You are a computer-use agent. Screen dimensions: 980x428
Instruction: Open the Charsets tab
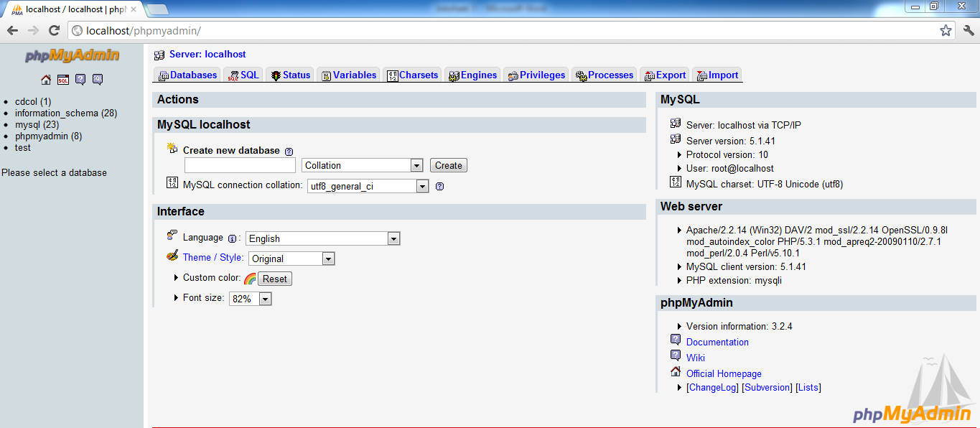tap(412, 75)
